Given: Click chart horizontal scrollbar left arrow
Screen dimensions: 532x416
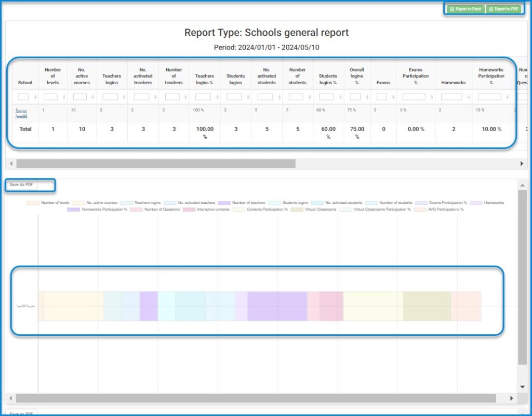Looking at the screenshot, I should [x=10, y=398].
